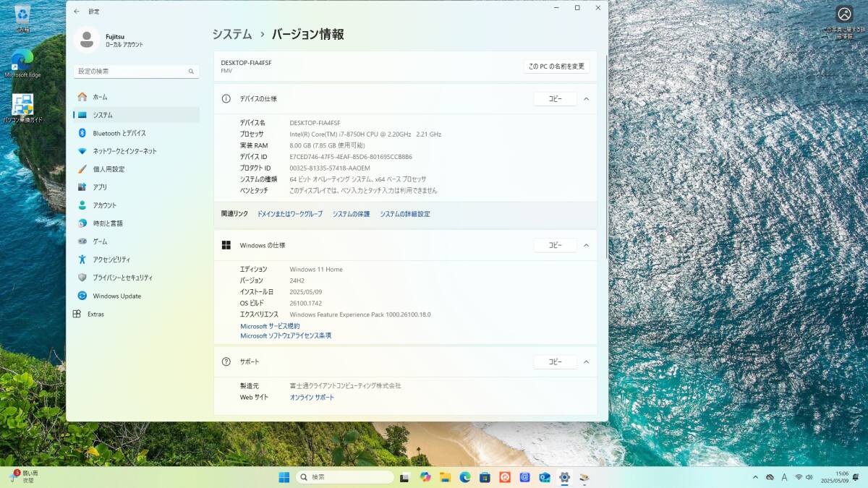
Task: Open File Explorer from the taskbar
Action: 446,477
